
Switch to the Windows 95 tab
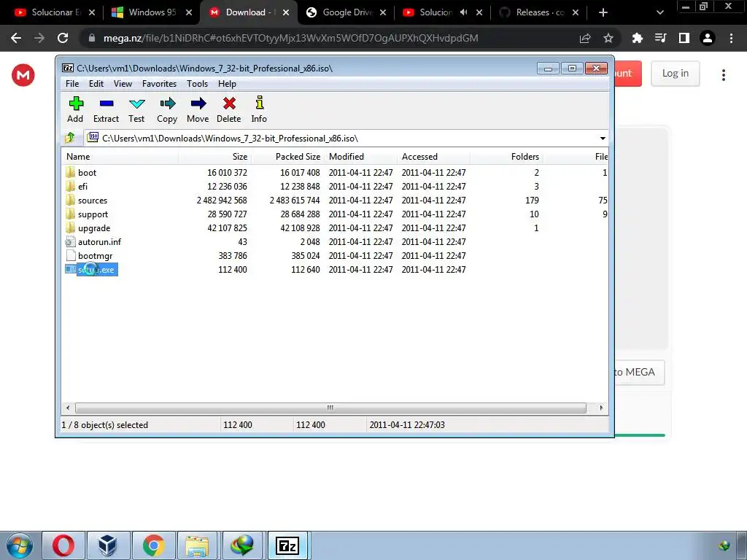point(152,12)
